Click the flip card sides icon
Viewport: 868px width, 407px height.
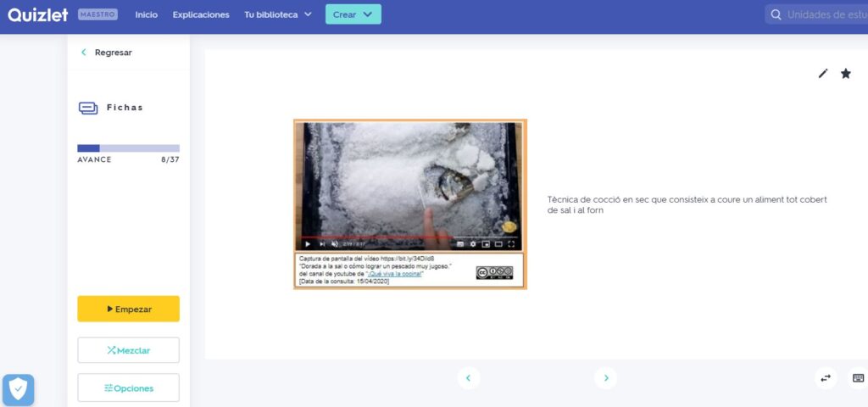point(826,378)
